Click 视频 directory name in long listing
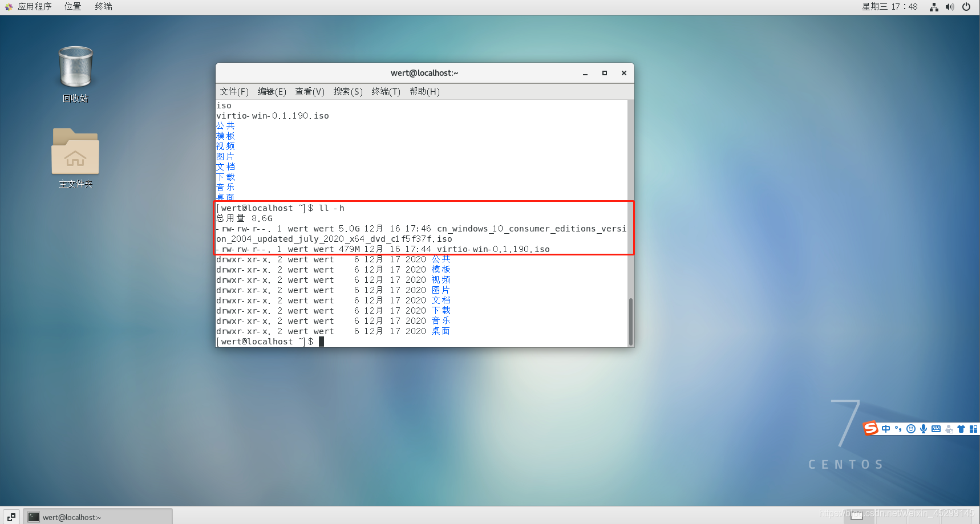This screenshot has height=524, width=980. coord(441,280)
